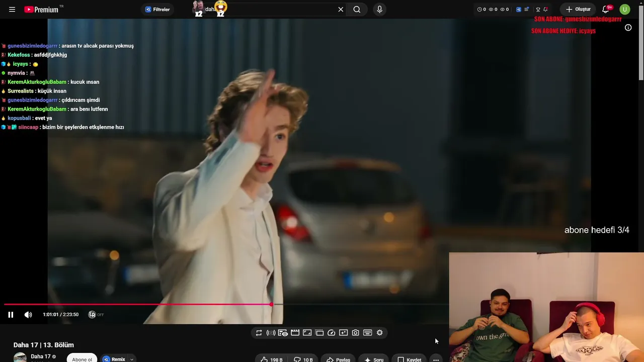Screen dimensions: 644x362
Task: Open the Oluştur create button
Action: [578, 10]
